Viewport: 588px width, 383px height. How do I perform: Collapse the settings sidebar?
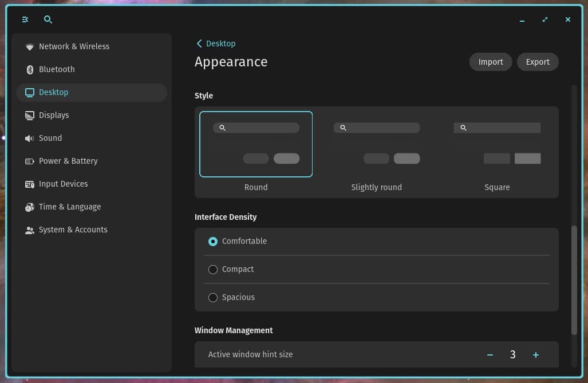25,19
